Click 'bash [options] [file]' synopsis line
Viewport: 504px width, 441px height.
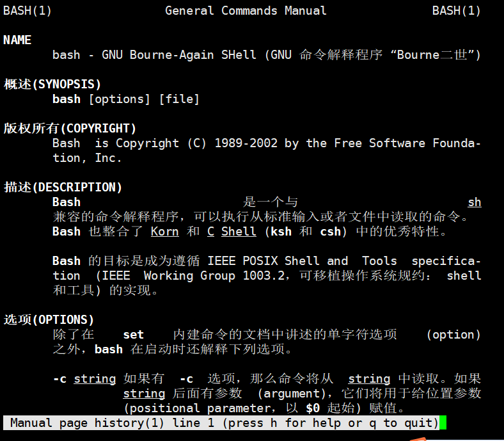click(126, 99)
